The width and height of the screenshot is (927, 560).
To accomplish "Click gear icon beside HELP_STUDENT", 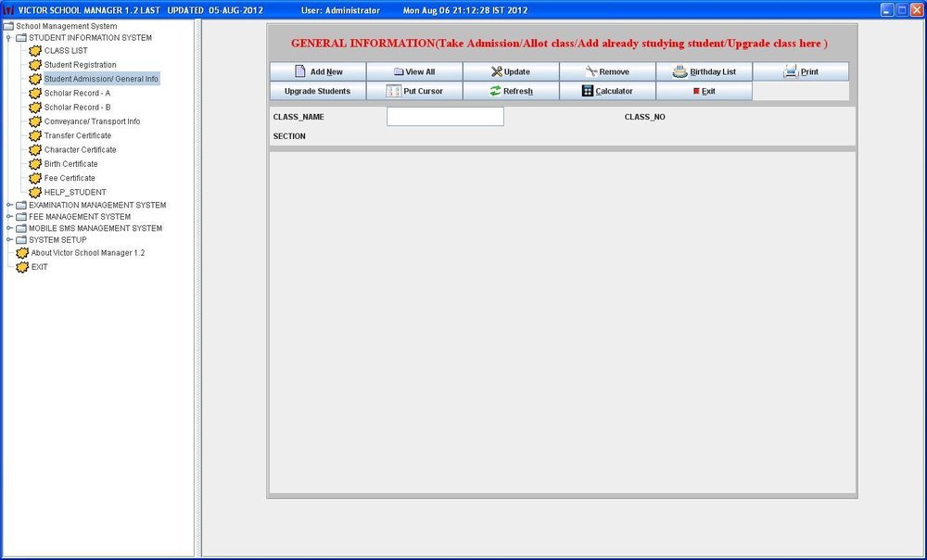I will (35, 193).
